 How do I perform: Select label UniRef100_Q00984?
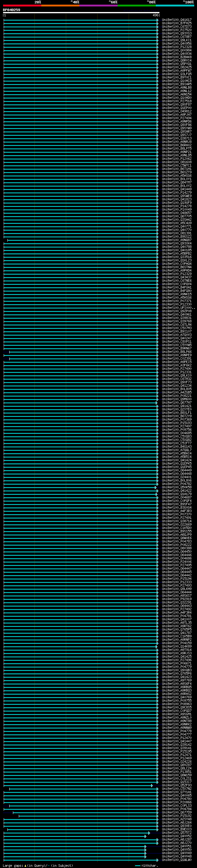point(177,50)
